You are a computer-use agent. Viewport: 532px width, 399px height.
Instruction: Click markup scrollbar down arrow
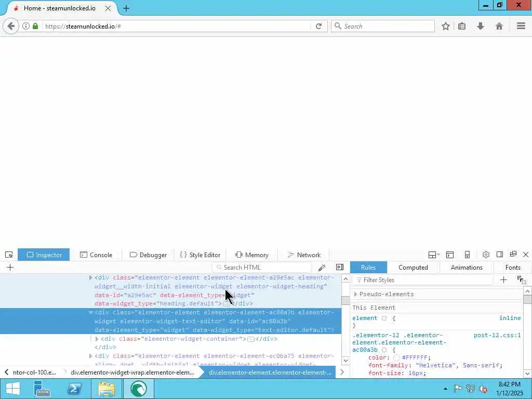coord(345,361)
